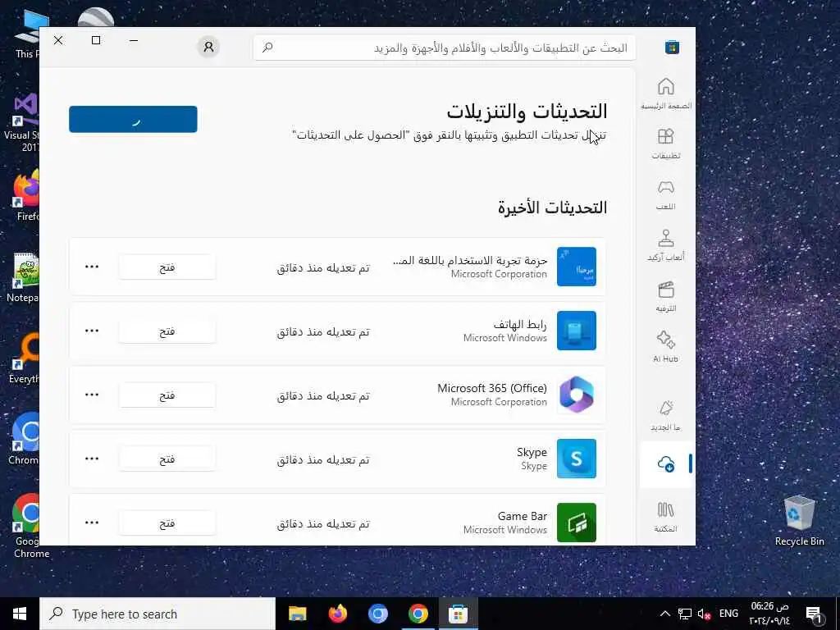Open more options for the Skype row
This screenshot has width=840, height=630.
click(92, 459)
